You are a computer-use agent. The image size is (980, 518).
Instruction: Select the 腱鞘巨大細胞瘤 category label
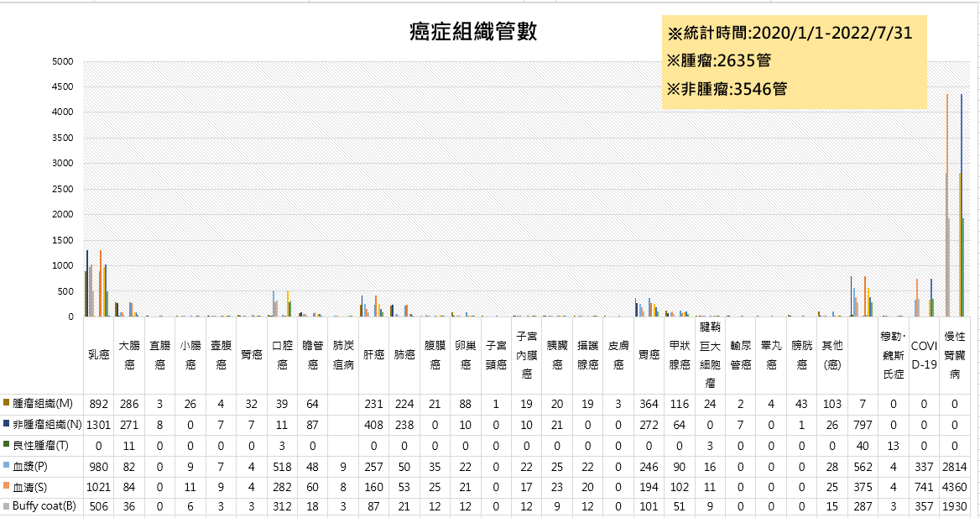coord(710,355)
